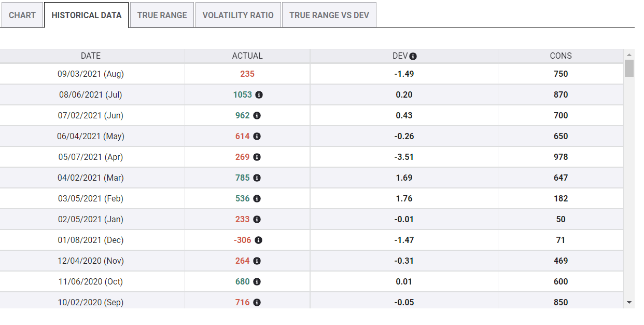644x325 pixels.
Task: Click the ACTUAL column header
Action: coord(247,56)
